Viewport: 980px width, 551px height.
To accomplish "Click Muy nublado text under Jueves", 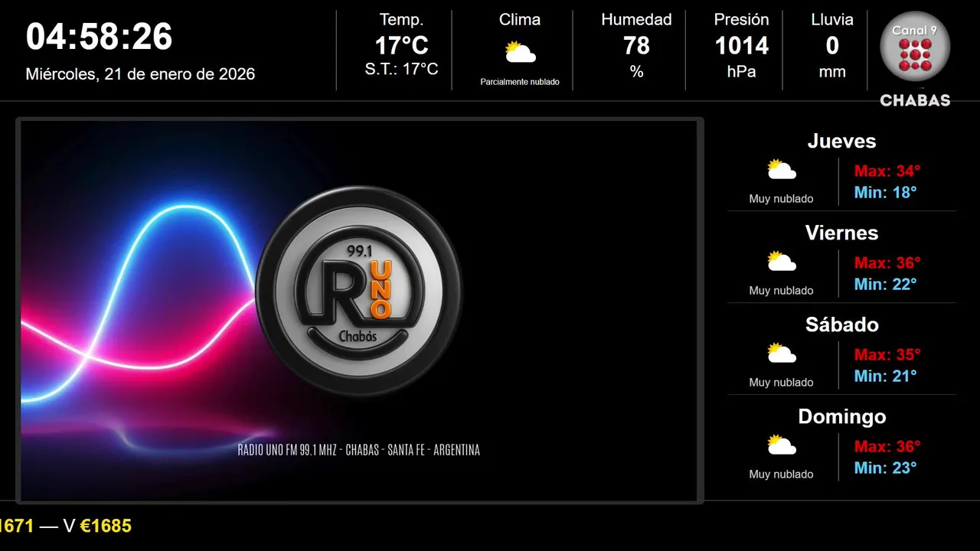I will tap(781, 199).
